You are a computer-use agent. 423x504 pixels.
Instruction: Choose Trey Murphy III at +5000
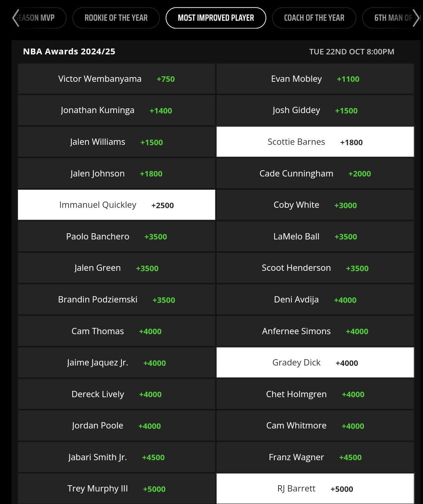point(116,489)
